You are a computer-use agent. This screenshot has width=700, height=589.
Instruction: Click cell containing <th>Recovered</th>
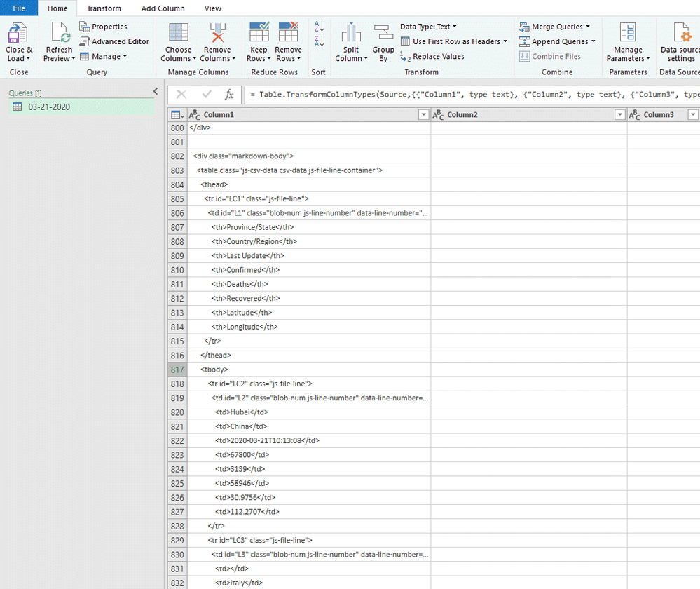click(x=309, y=299)
